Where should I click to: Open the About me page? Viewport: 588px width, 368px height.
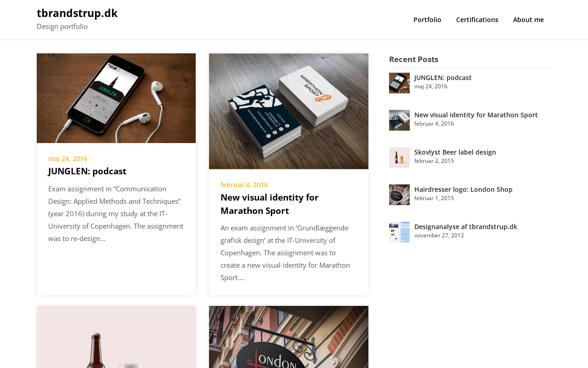[528, 20]
